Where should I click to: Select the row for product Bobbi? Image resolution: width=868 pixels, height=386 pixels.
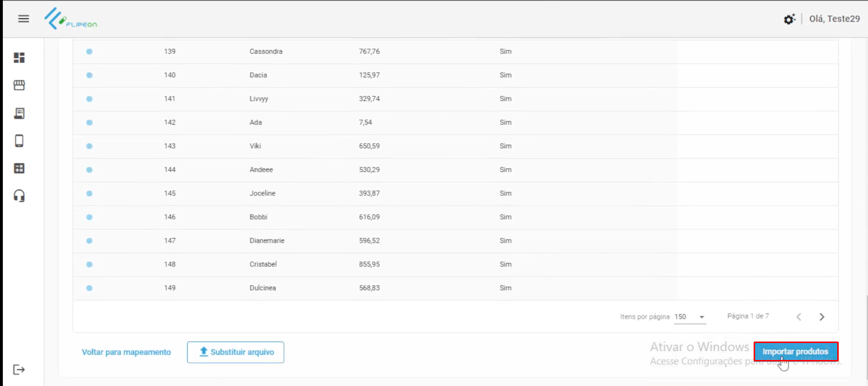(258, 217)
